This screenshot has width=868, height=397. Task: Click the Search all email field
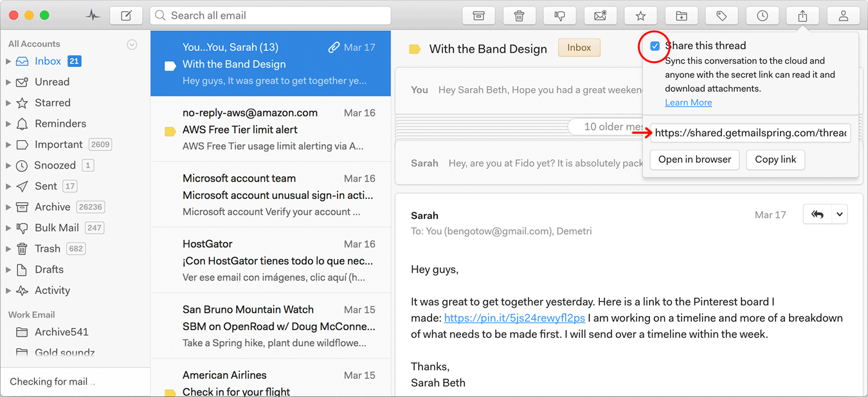click(x=270, y=15)
